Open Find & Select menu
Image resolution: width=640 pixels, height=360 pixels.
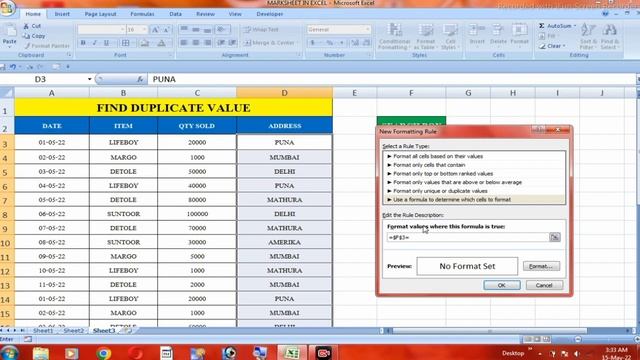[x=609, y=36]
